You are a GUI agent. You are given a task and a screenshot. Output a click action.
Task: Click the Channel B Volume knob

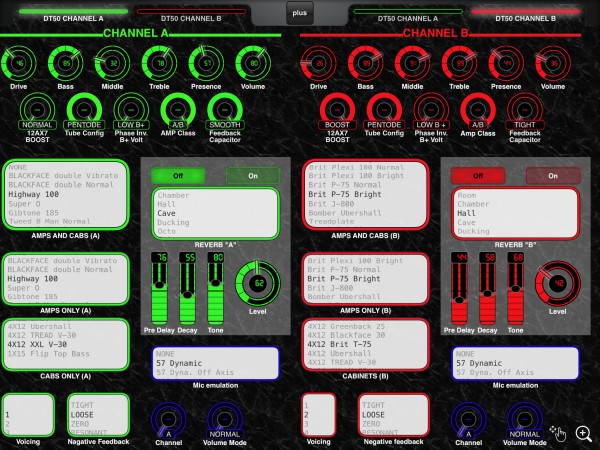click(553, 63)
